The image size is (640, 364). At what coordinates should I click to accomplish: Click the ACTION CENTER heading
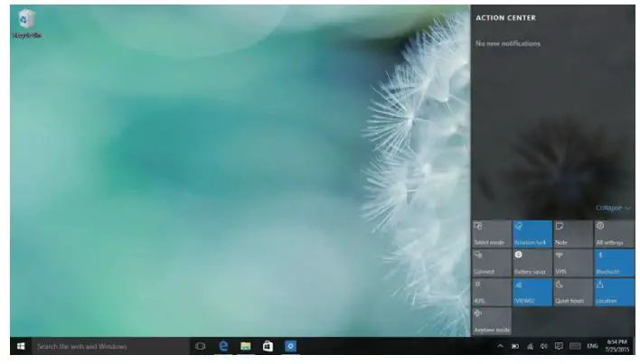pyautogui.click(x=505, y=18)
